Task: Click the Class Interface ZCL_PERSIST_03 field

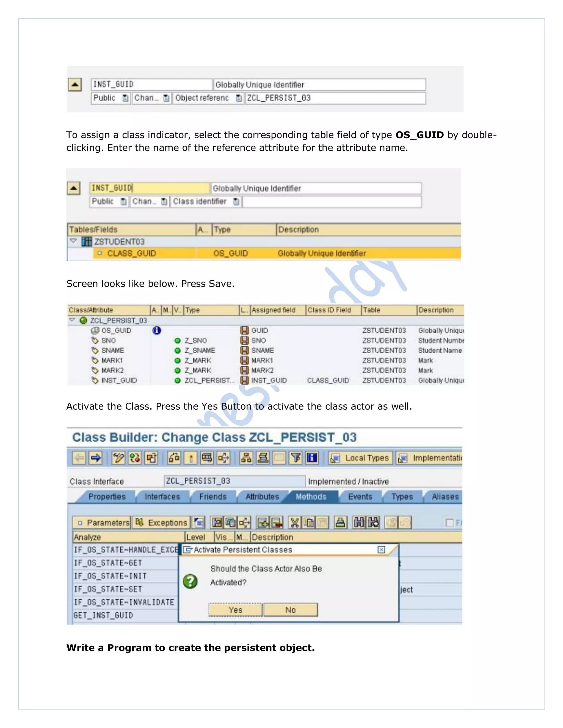Action: click(234, 481)
